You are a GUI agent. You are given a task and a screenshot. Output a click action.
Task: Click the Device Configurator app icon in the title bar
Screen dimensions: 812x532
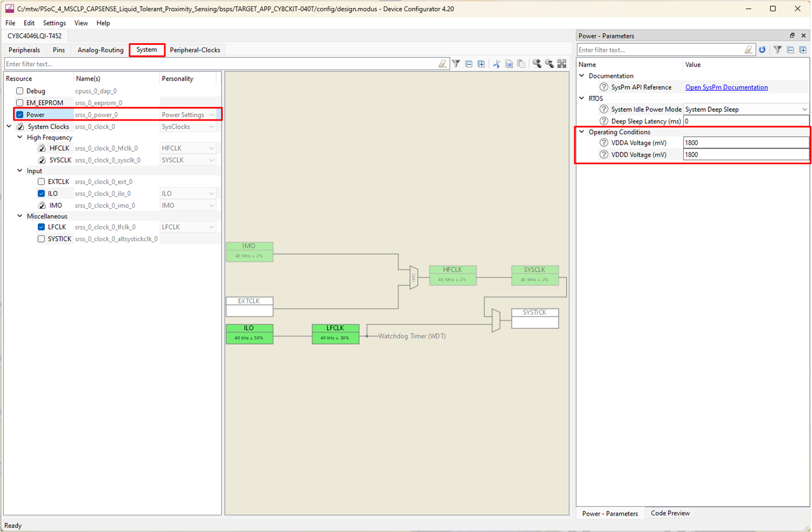9,9
